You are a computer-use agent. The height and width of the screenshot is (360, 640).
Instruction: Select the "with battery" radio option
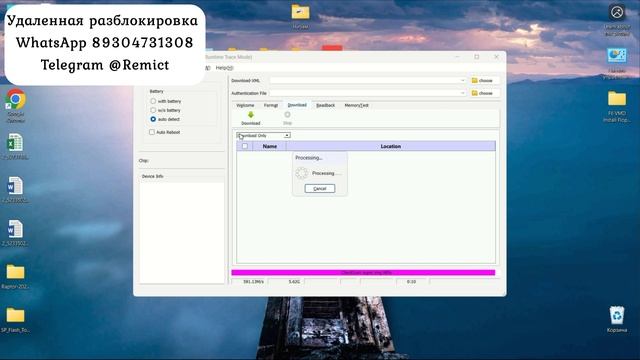(x=153, y=101)
